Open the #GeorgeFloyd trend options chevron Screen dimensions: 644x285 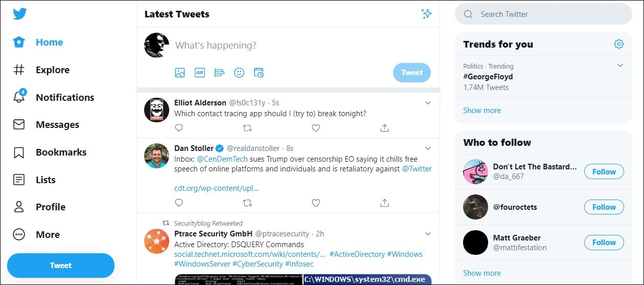point(620,65)
